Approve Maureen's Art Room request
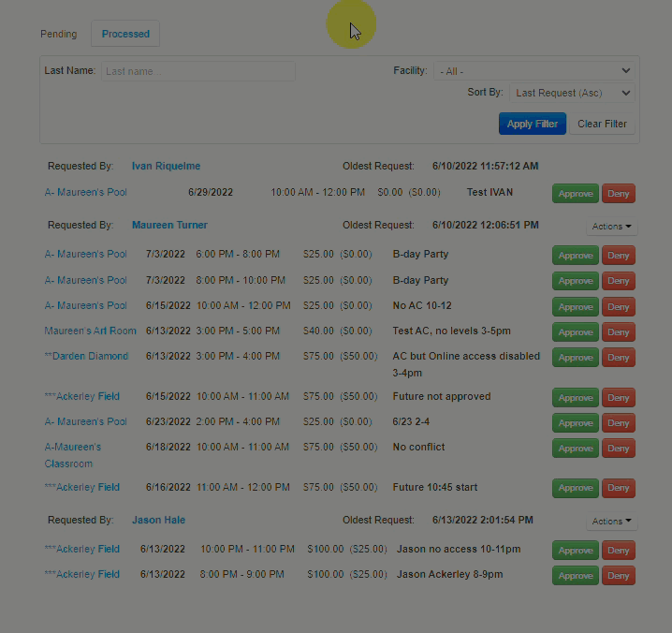Screen dimensions: 672x633 point(575,332)
